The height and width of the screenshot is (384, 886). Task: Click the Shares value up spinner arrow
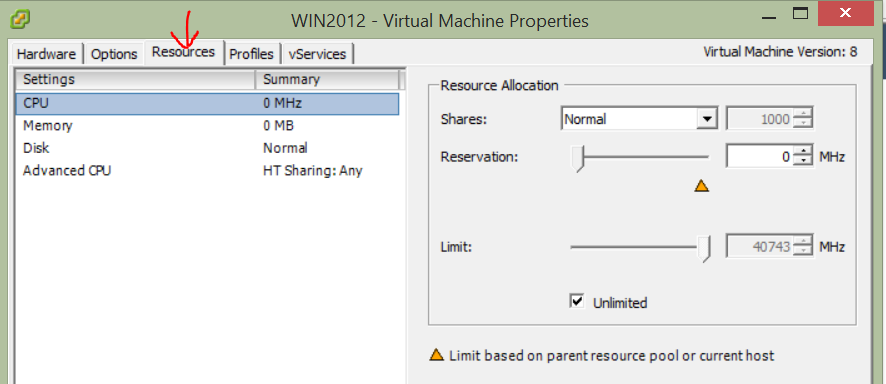tap(803, 114)
